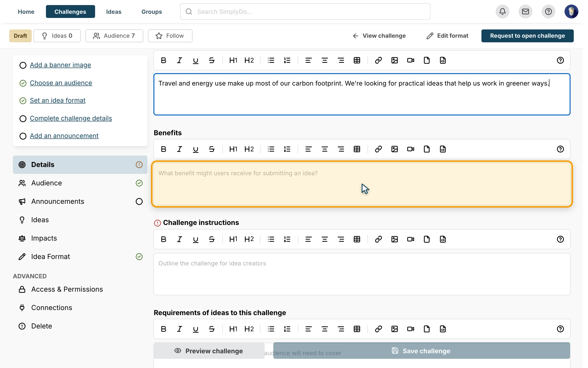Switch to the Groups tab
Screen dimensions: 588x368
coord(152,12)
